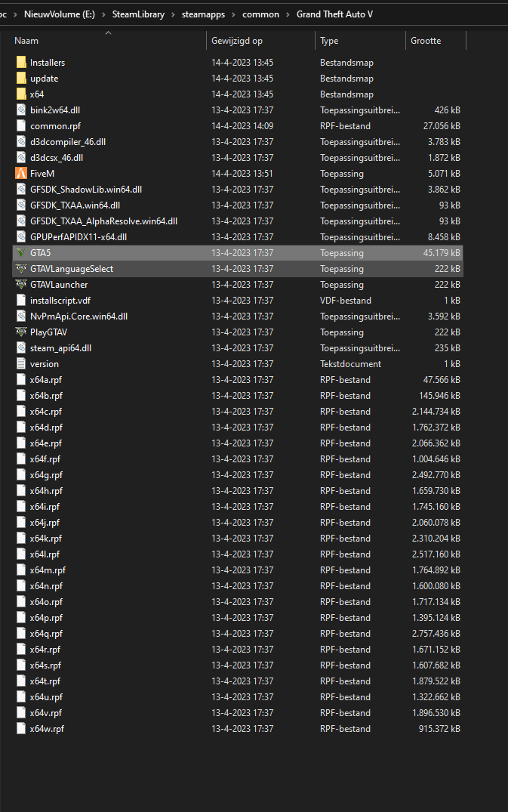Click the GTAVLanguageSelect icon
Screen dimensions: 508x812
point(21,269)
